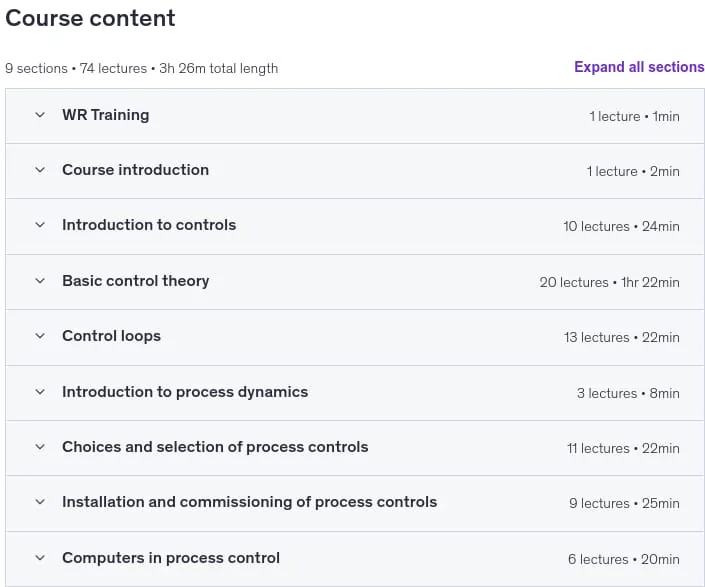The height and width of the screenshot is (587, 705).
Task: Select the Introduction to controls title
Action: click(x=149, y=225)
